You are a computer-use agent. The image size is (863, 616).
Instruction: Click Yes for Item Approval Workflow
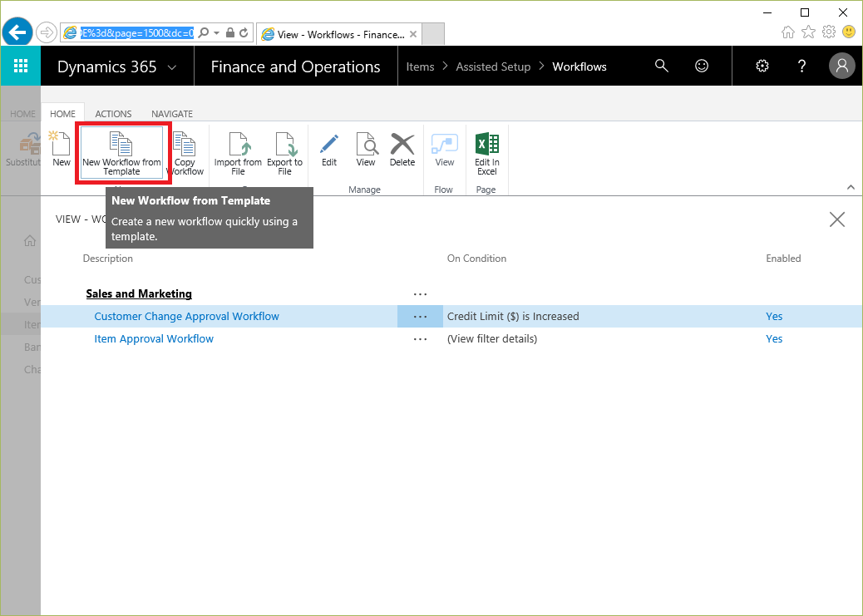(774, 338)
